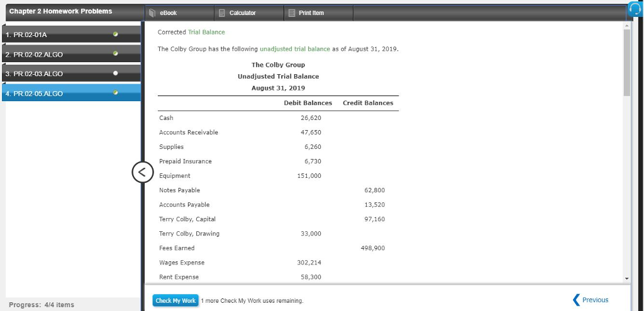
Task: Click the status dot for PR.02-02.ALGO
Action: (x=116, y=53)
